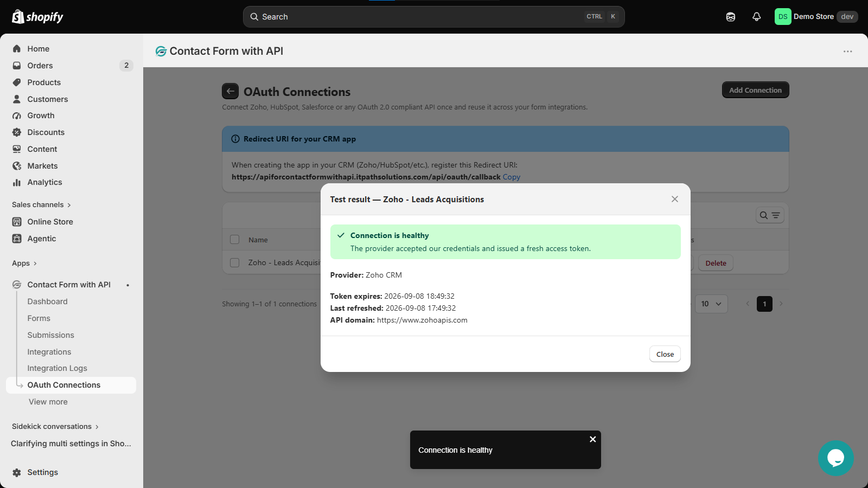Go to next page arrow in pagination
This screenshot has width=868, height=488.
781,304
